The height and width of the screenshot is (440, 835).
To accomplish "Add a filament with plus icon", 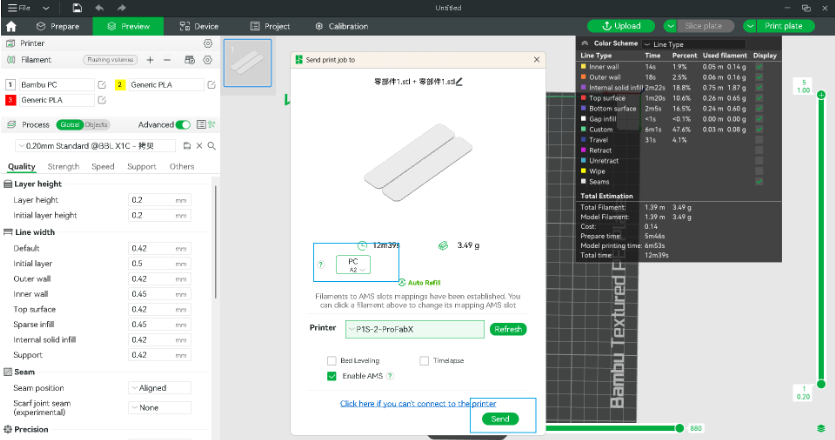I will [150, 60].
